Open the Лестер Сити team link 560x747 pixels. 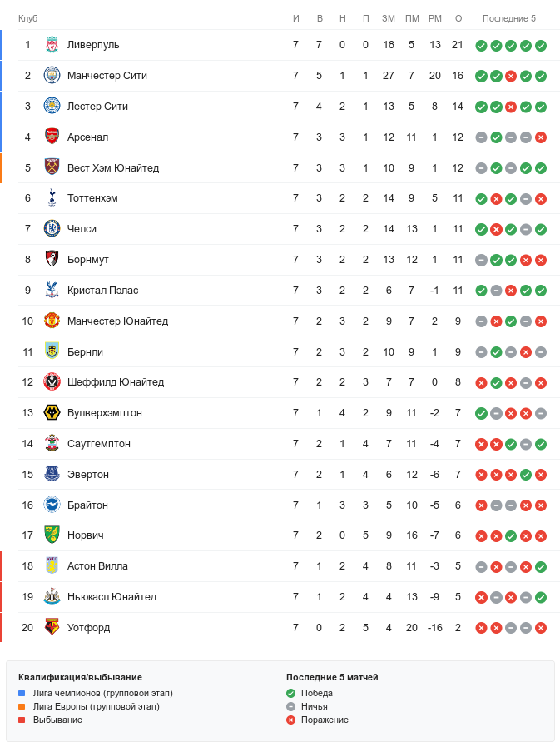(x=97, y=107)
